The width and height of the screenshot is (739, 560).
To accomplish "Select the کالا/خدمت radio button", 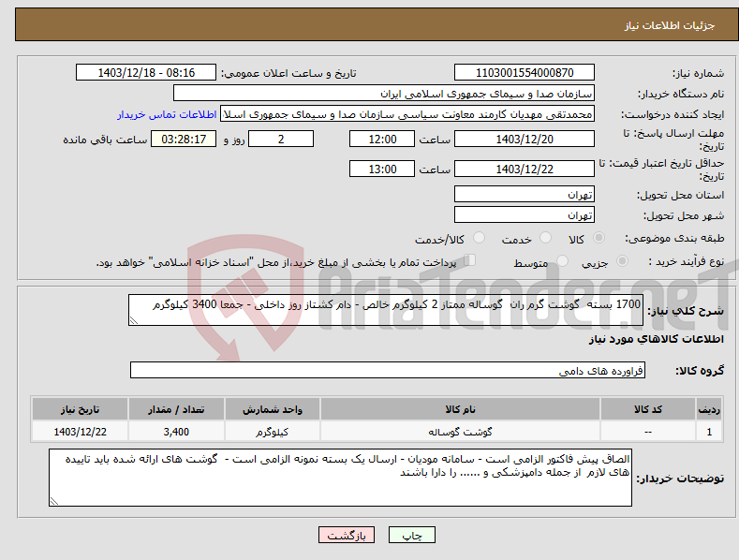I will [479, 238].
